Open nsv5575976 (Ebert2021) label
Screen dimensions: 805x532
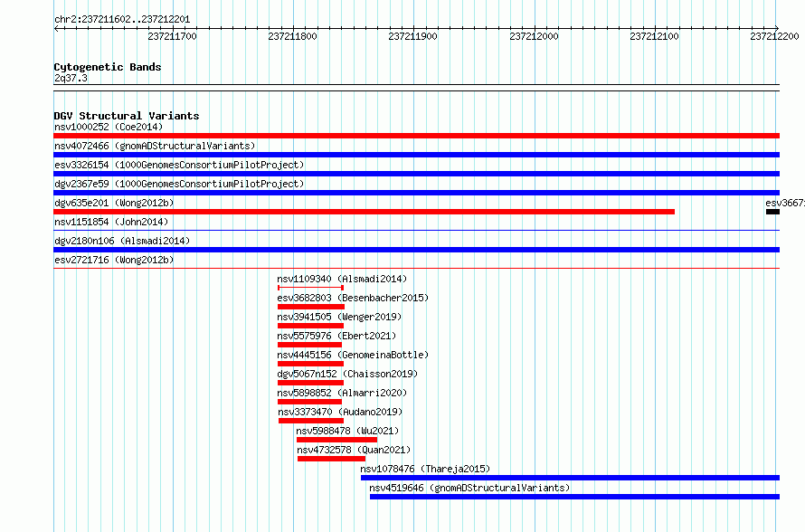coord(336,336)
